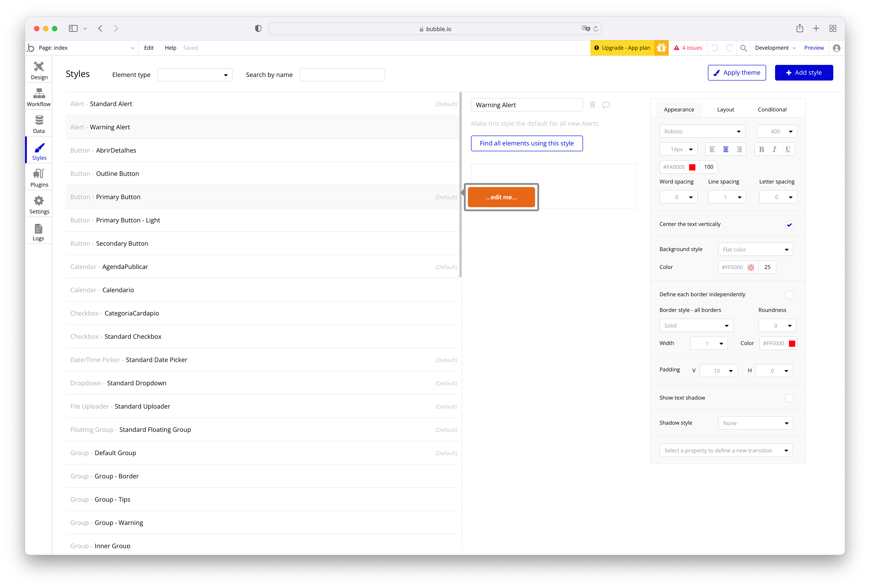Open the comment bubble for this style
The height and width of the screenshot is (588, 870).
tap(606, 105)
